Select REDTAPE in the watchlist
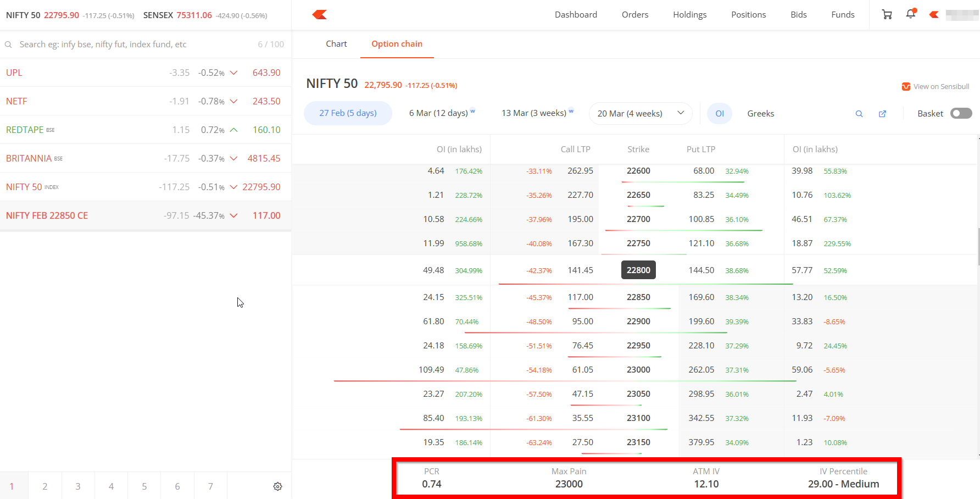980x499 pixels. (146, 130)
